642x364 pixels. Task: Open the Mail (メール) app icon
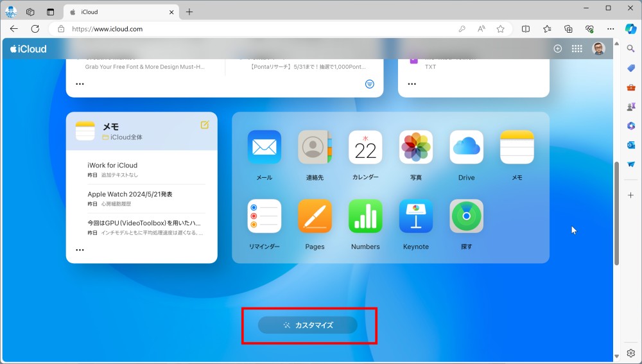(264, 147)
